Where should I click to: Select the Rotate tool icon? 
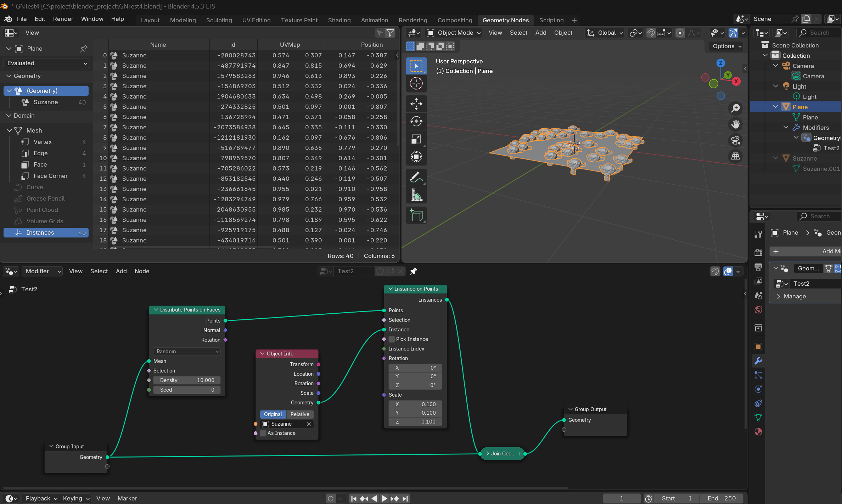point(416,121)
